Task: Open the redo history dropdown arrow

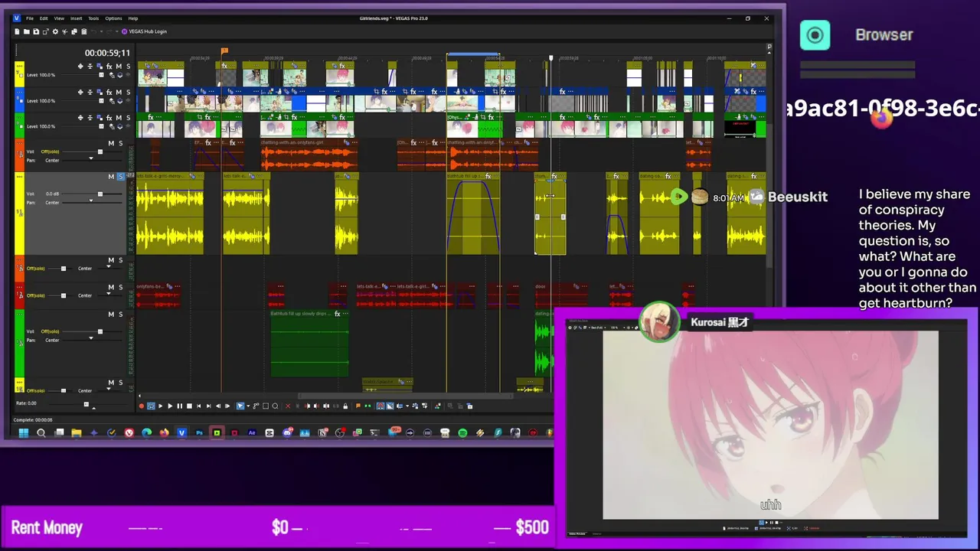Action: (117, 31)
